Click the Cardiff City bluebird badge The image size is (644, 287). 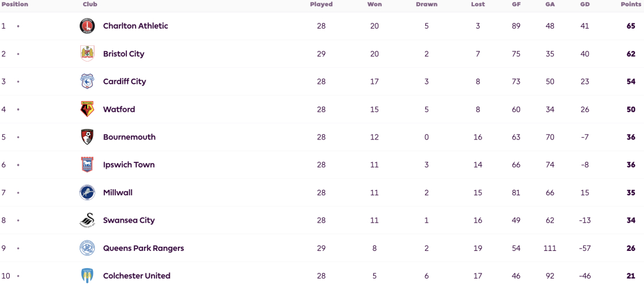87,82
